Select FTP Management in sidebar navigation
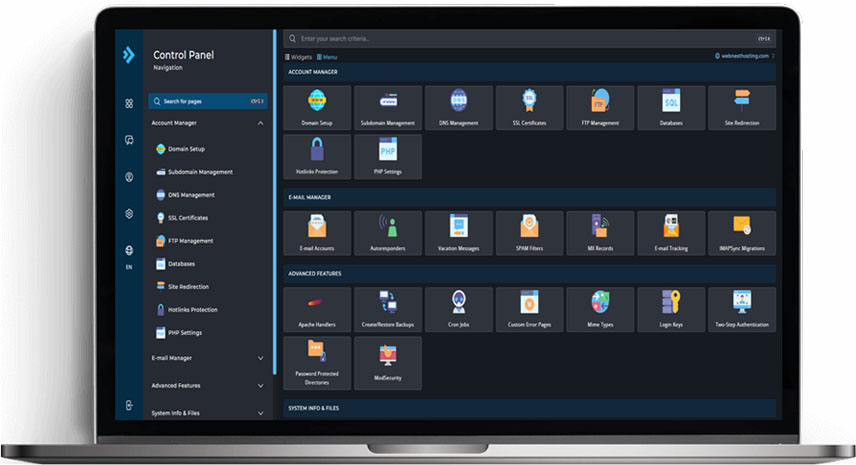The height and width of the screenshot is (465, 856). coord(185,241)
